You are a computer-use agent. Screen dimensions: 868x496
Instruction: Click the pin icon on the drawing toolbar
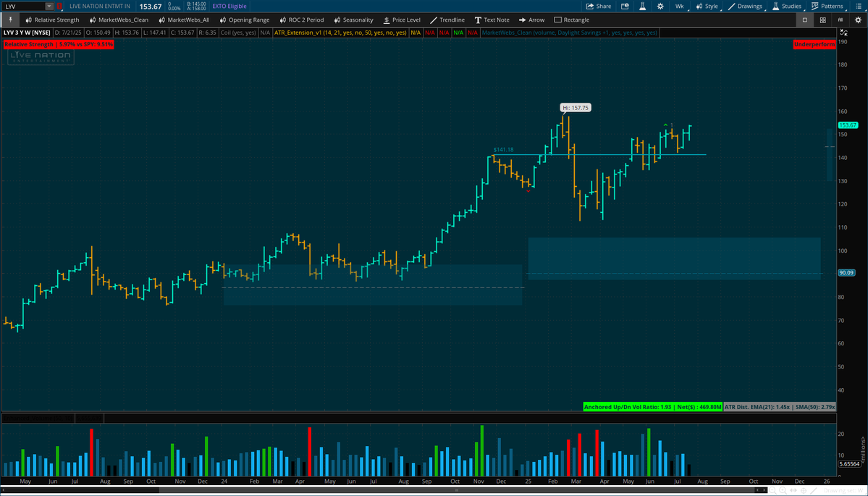pos(9,20)
